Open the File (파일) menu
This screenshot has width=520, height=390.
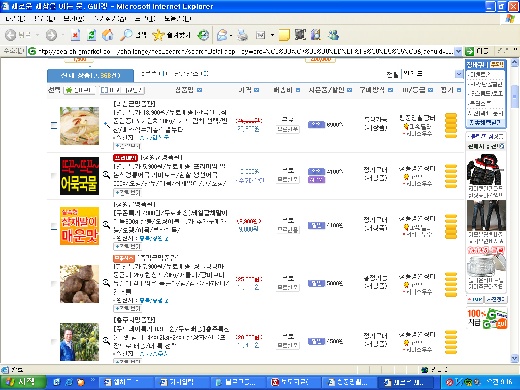tap(16, 19)
